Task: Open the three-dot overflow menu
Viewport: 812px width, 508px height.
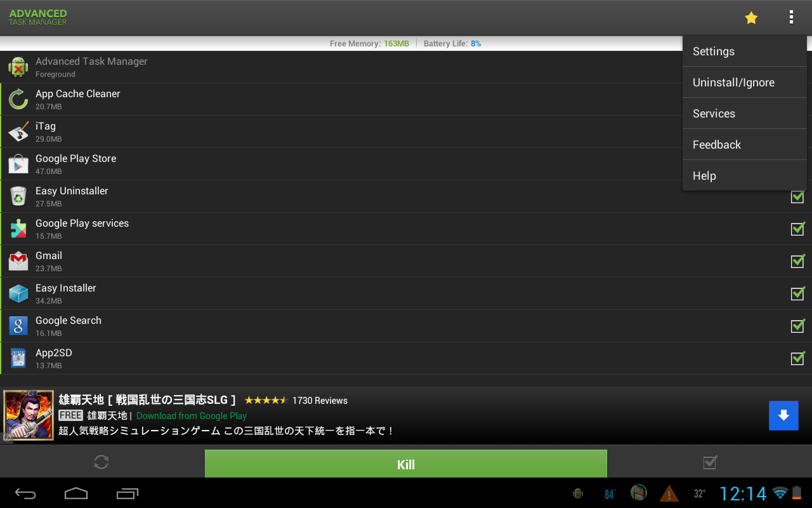Action: point(791,17)
